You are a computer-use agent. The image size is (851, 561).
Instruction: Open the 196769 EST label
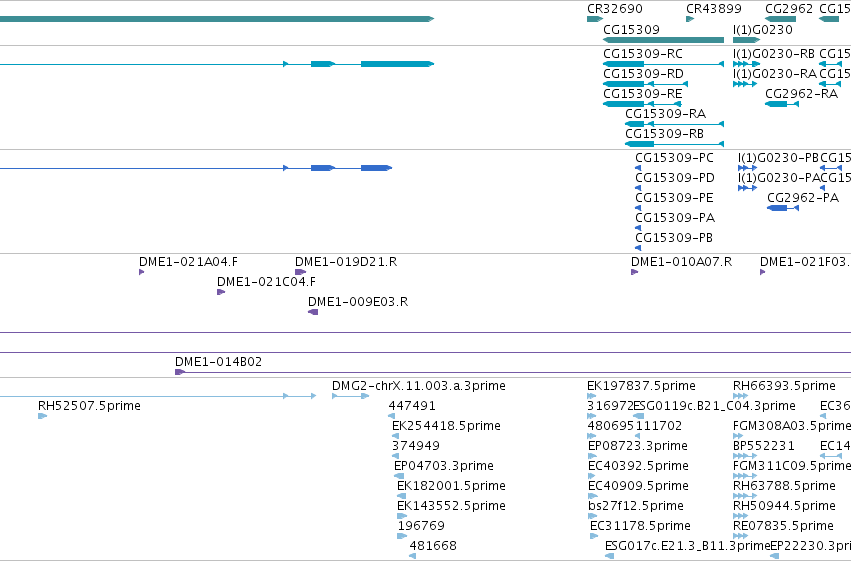point(421,526)
